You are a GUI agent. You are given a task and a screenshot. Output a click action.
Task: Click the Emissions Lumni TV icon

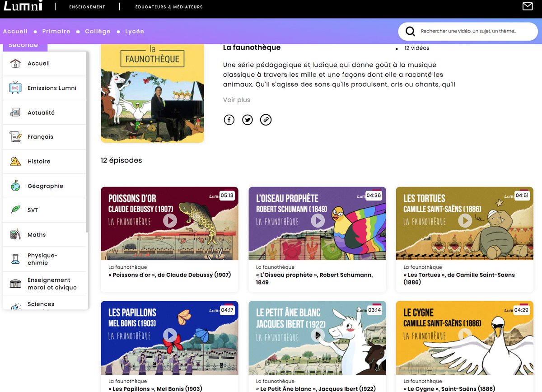click(x=15, y=88)
